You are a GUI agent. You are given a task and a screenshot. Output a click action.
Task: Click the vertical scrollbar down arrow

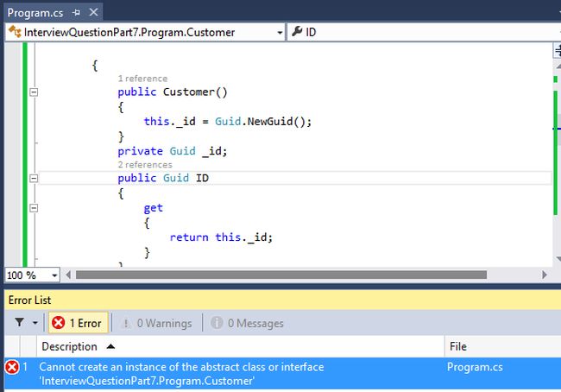coord(558,258)
